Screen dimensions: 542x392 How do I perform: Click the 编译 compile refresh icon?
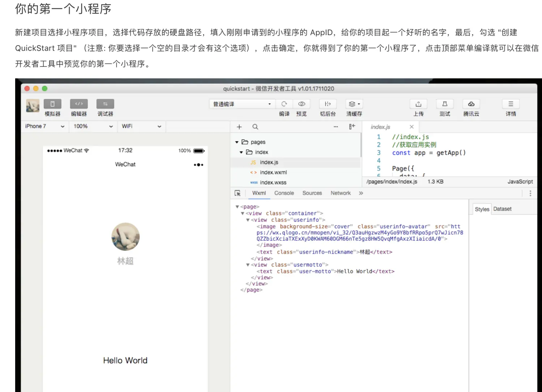point(284,104)
